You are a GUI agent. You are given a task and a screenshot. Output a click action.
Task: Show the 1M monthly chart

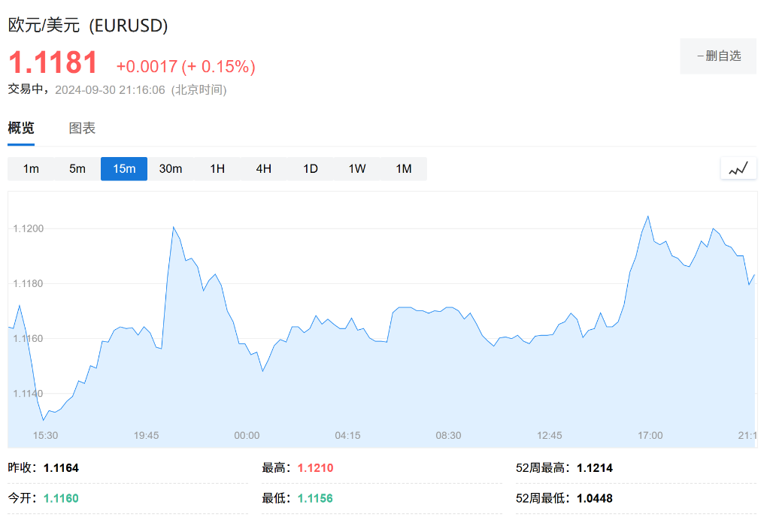point(404,168)
